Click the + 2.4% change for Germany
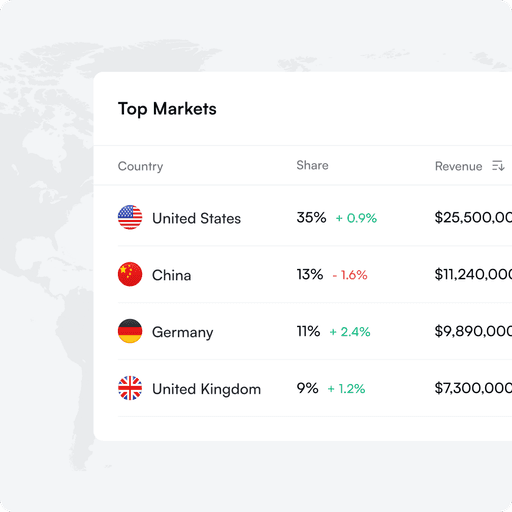 pos(350,332)
